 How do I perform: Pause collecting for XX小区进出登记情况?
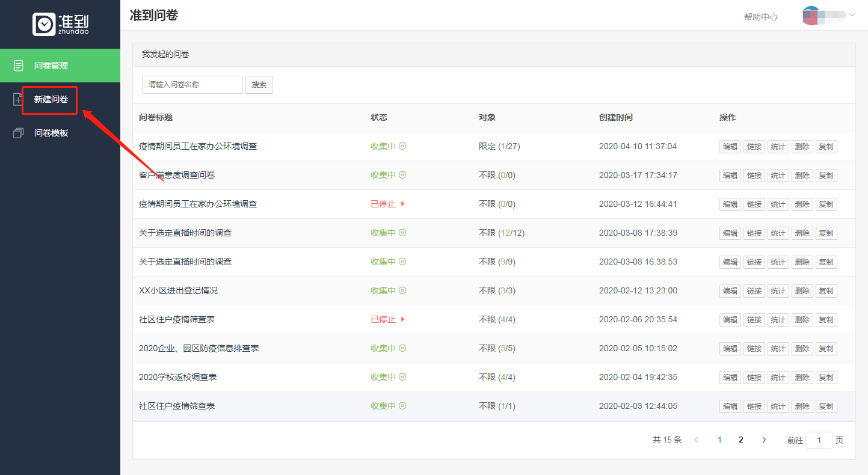click(402, 290)
